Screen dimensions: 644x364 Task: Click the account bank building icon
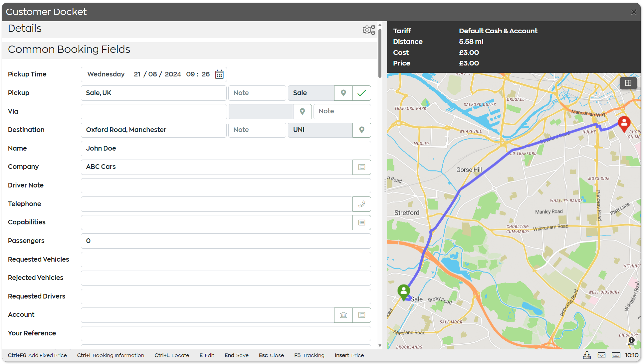click(x=343, y=315)
